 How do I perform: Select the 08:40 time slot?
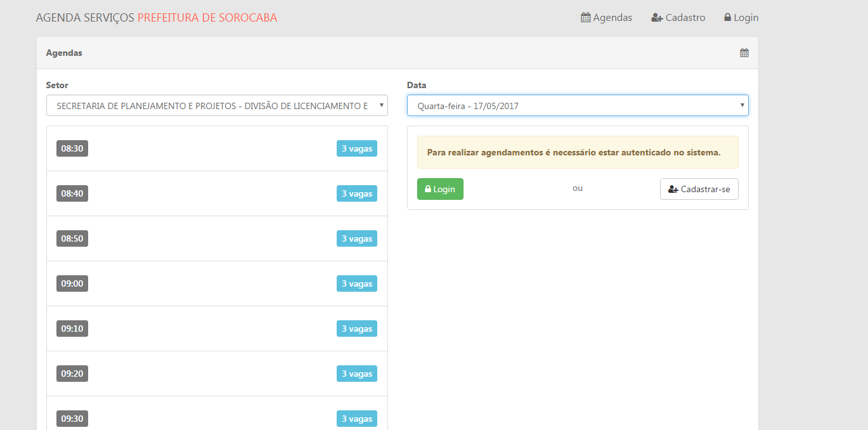click(x=72, y=193)
